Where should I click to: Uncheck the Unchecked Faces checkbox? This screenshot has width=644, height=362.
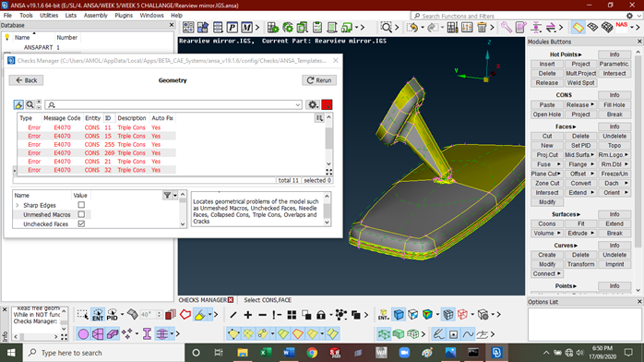click(x=81, y=223)
